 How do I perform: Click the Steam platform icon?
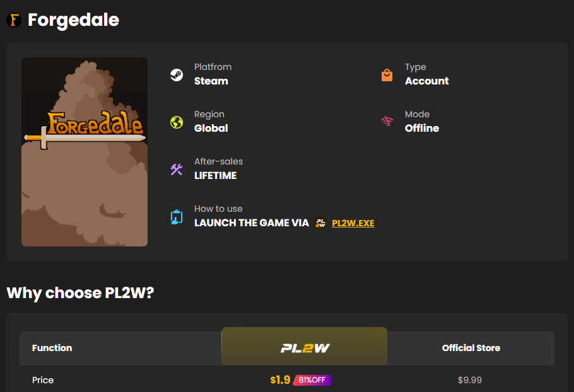[177, 75]
